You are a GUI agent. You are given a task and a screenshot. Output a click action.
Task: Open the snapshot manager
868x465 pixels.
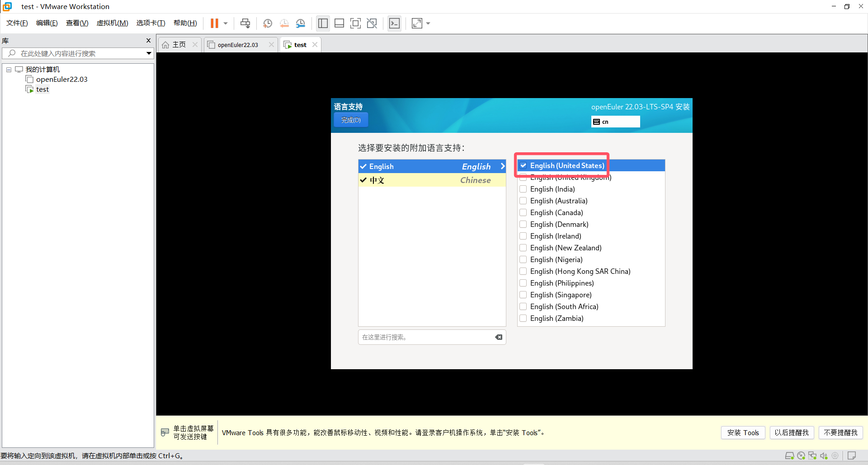point(300,23)
